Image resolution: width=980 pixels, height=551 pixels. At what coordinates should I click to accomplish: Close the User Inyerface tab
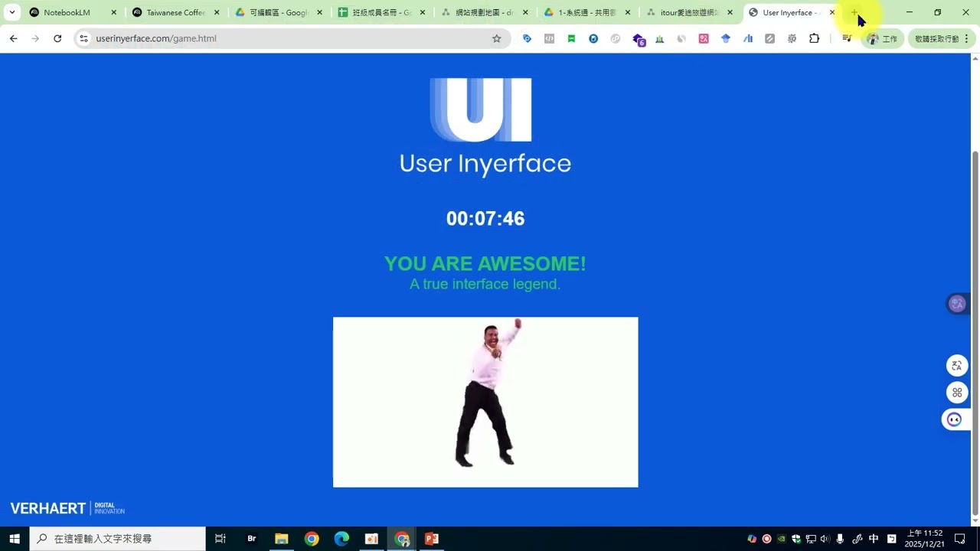tap(832, 12)
